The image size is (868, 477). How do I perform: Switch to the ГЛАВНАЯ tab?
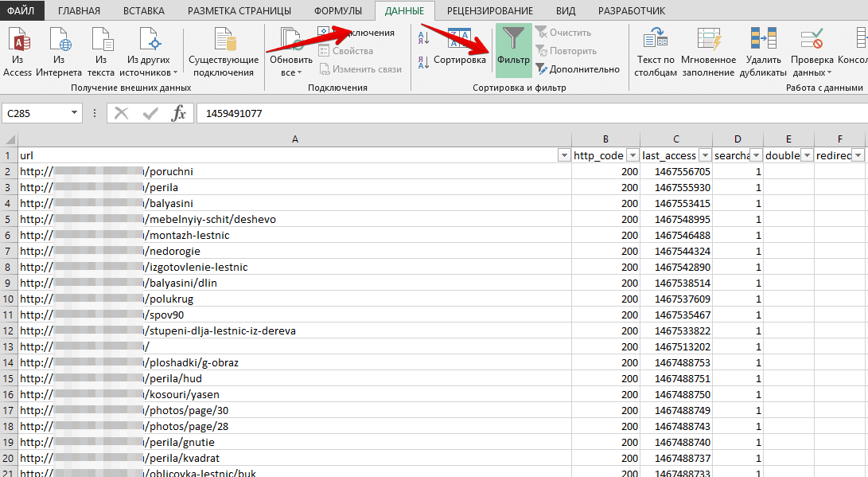pos(79,10)
